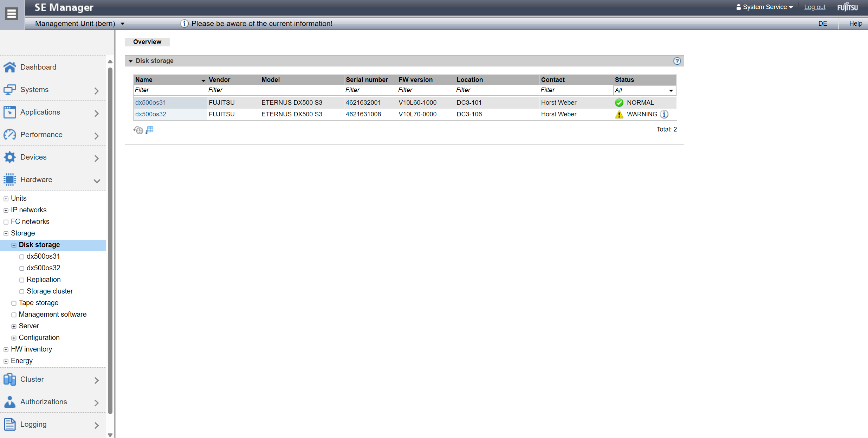Viewport: 868px width, 438px height.
Task: Click the green NORMAL status icon
Action: [619, 103]
